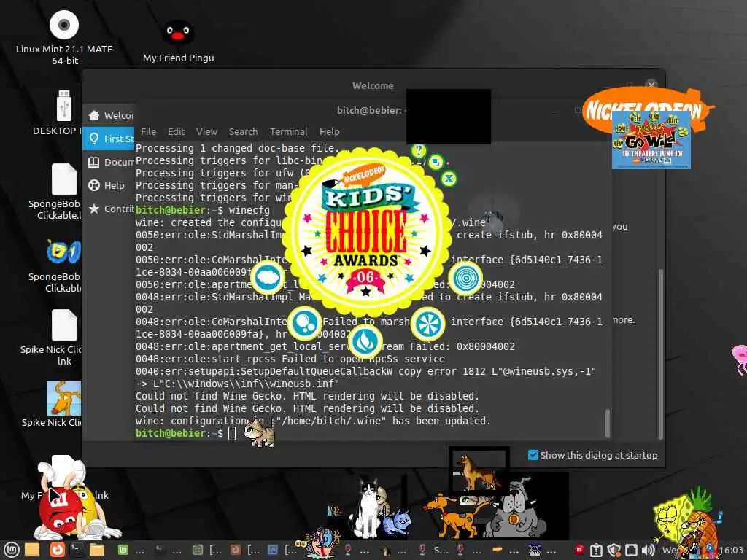Click the tabby kitten desktop pet on terminal
Viewport: 747px width, 560px height.
(x=260, y=432)
